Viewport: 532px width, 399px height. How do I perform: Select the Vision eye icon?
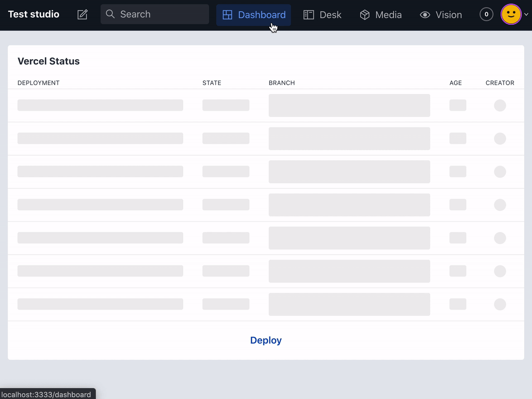point(425,15)
